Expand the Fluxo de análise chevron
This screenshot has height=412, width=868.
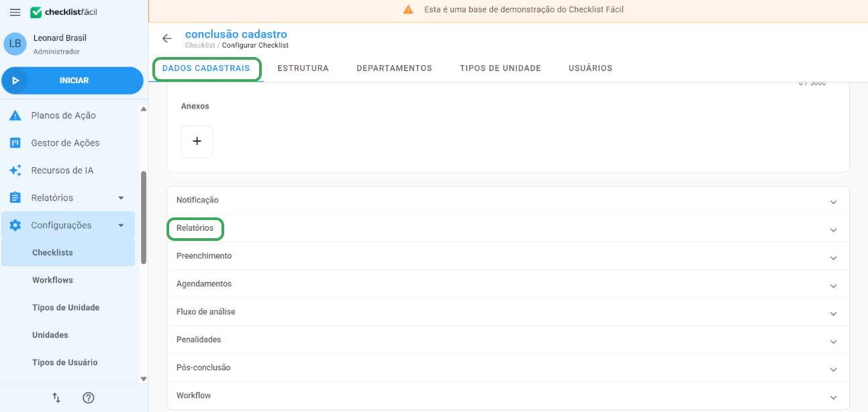coord(833,314)
